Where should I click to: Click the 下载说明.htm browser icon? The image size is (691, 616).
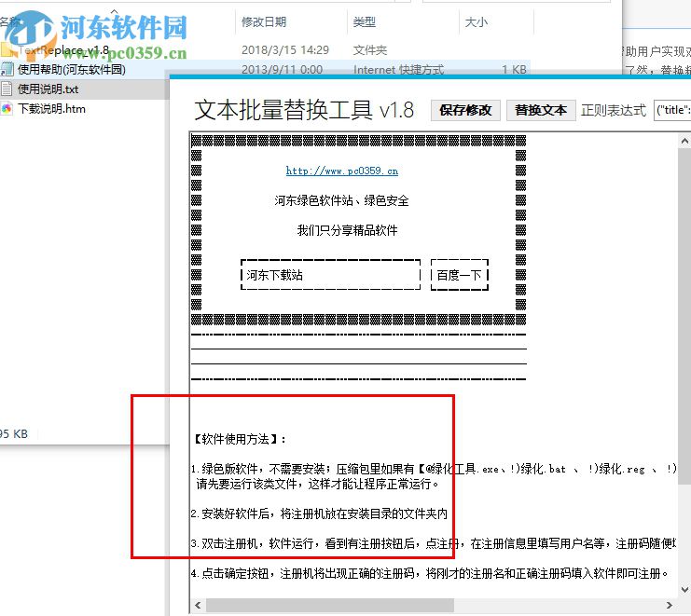coord(7,108)
